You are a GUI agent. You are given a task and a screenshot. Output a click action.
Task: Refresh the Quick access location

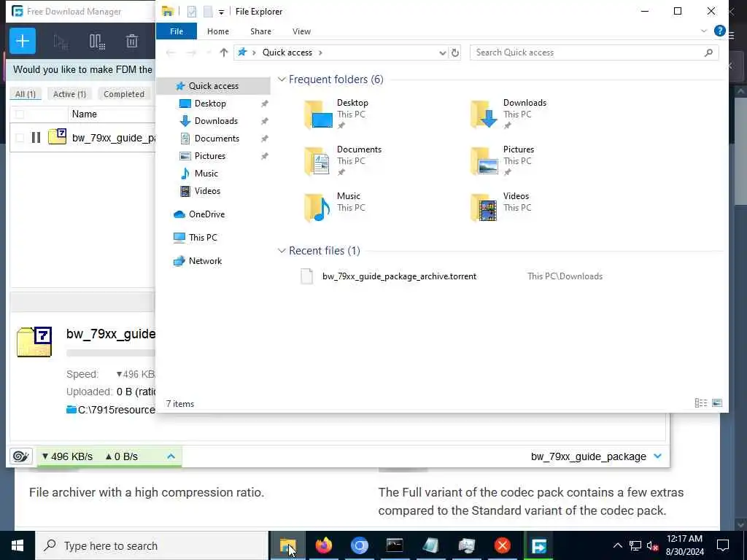455,52
